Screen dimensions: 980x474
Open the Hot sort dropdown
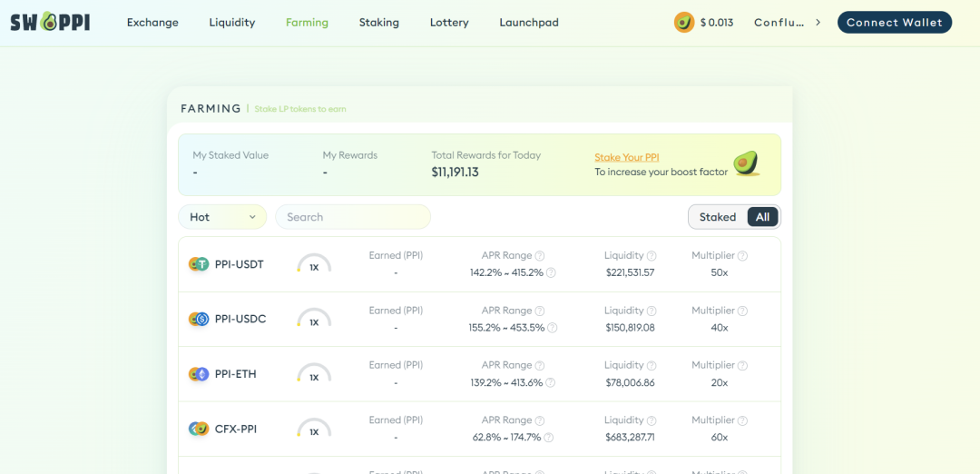point(222,217)
